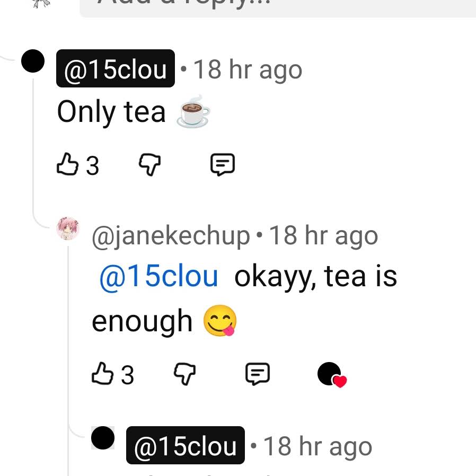
Task: Dislike janekechup's "tea is enough" reply
Action: click(184, 374)
